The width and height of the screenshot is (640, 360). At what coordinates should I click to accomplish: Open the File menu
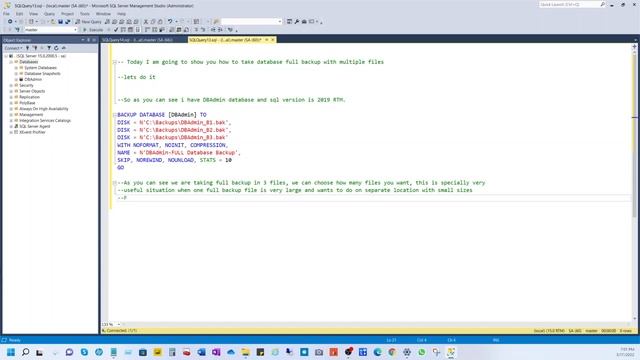tap(6, 14)
